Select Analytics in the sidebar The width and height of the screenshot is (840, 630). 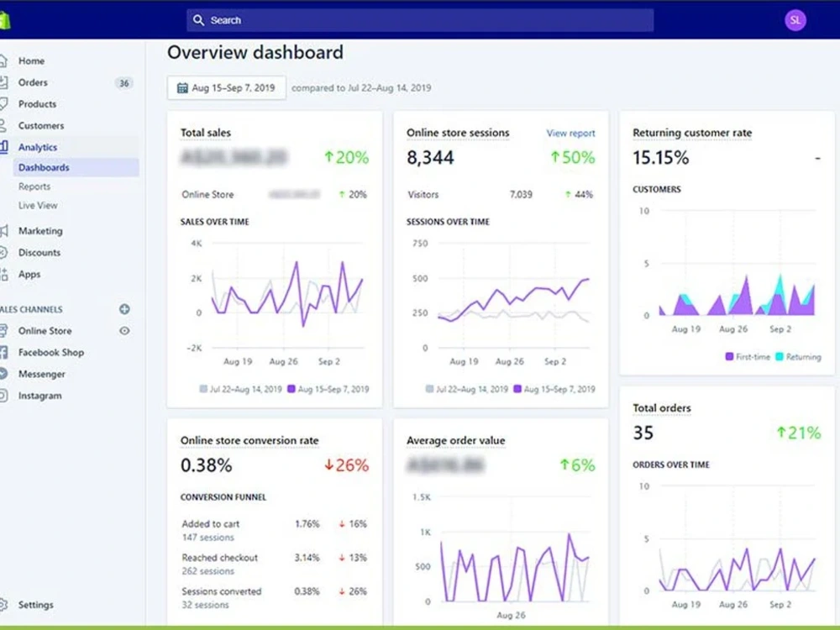[x=38, y=147]
